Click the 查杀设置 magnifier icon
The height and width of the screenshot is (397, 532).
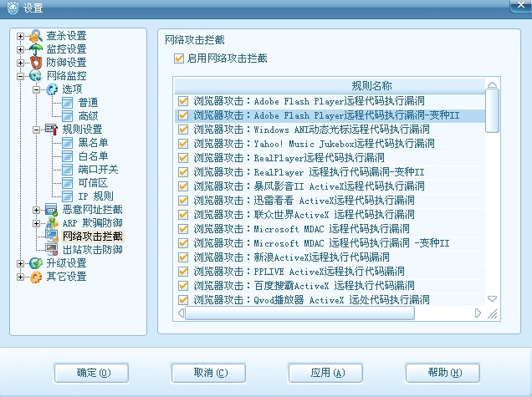[x=36, y=36]
